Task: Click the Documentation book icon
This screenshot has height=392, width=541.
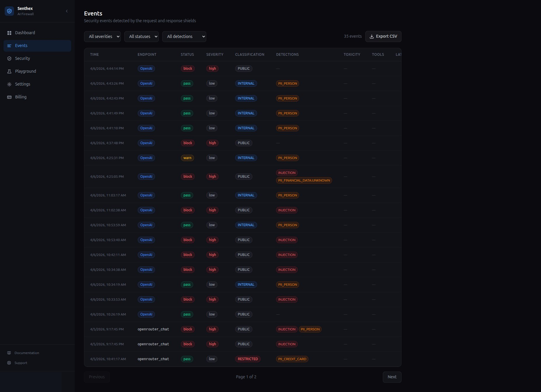Action: tap(9, 353)
